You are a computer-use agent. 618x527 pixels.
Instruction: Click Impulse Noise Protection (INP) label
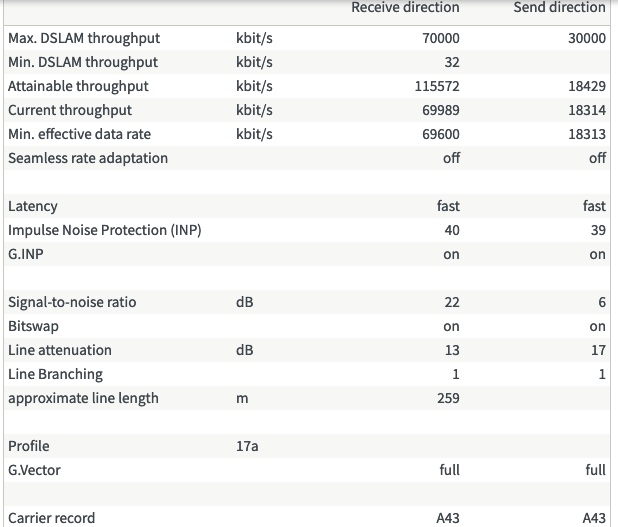104,230
